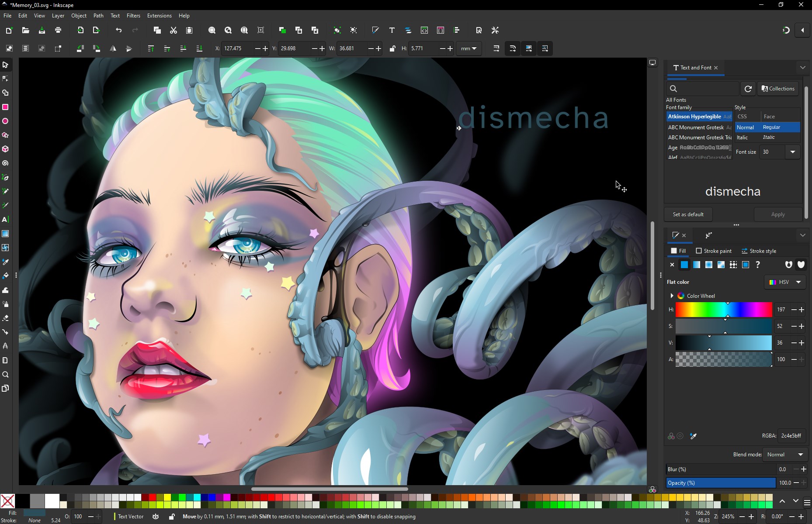Click the Apply button
This screenshot has width=812, height=524.
click(778, 214)
